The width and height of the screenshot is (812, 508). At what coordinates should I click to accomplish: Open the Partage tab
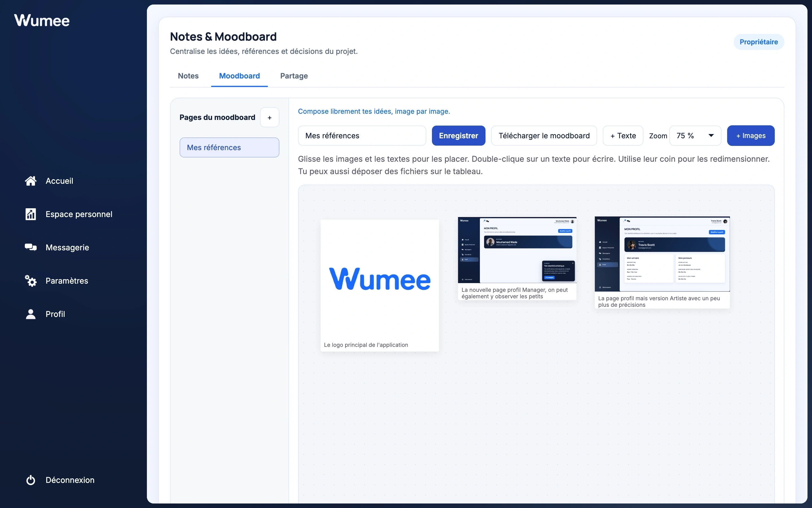click(x=294, y=76)
